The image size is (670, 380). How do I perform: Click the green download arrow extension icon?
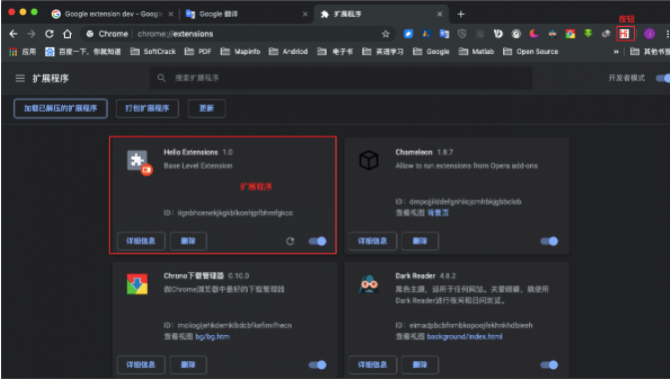(588, 34)
